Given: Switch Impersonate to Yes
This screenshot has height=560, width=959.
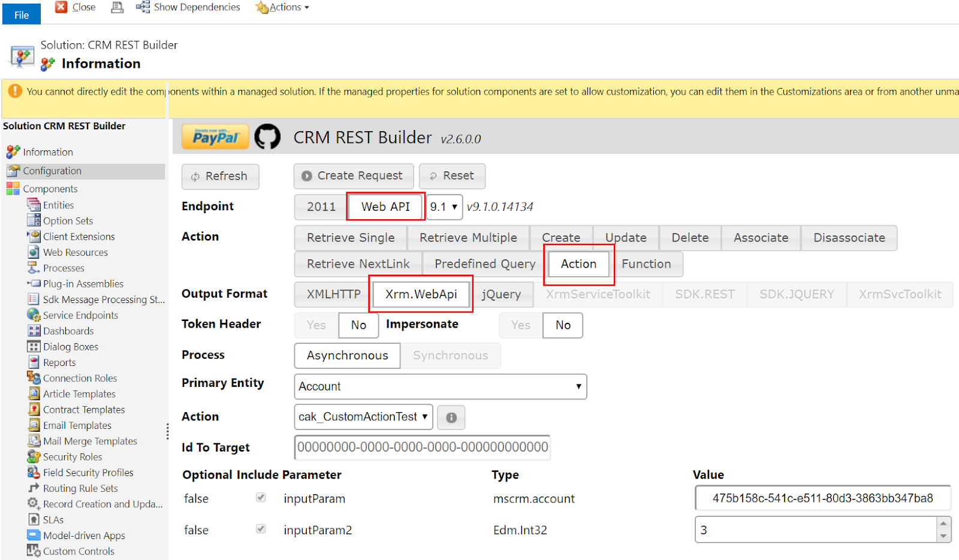Looking at the screenshot, I should [x=520, y=325].
